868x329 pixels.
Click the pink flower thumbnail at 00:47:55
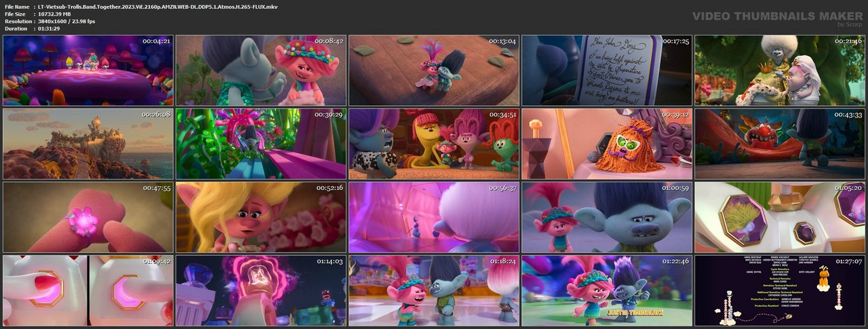(x=88, y=217)
